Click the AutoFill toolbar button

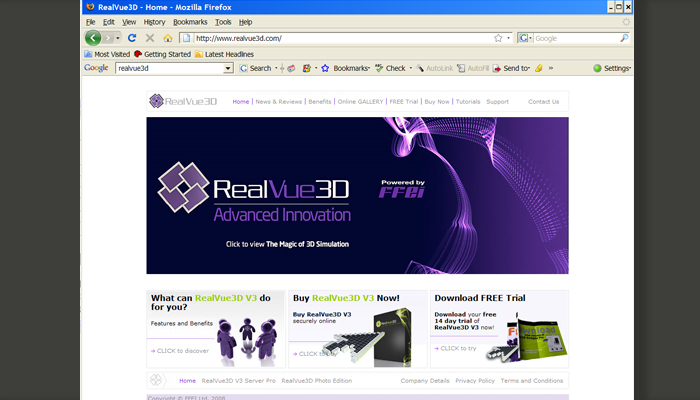[473, 68]
